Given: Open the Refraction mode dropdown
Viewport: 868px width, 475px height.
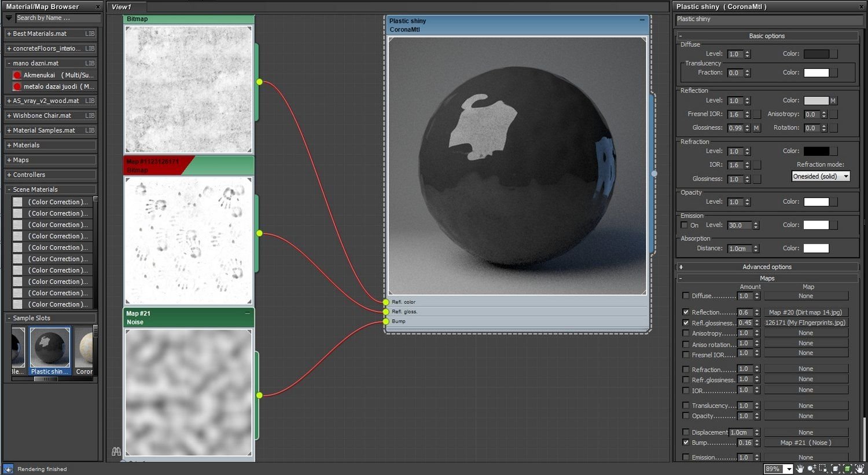Looking at the screenshot, I should coord(821,176).
